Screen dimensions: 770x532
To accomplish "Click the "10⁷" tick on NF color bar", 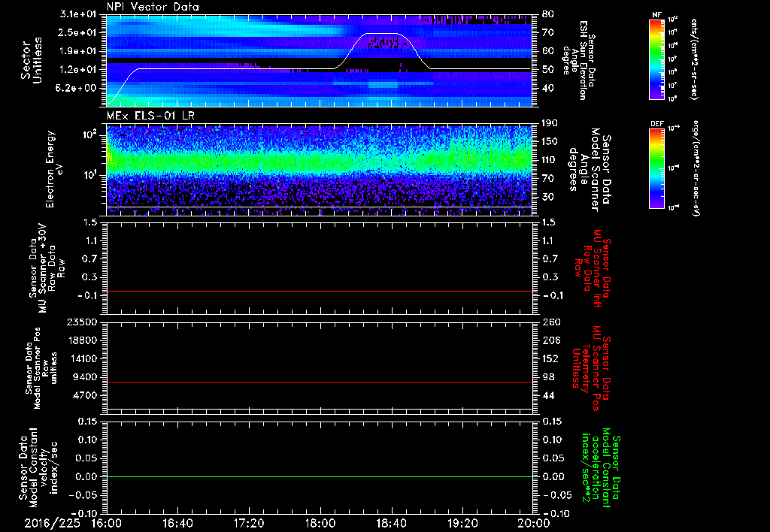I will pyautogui.click(x=673, y=86).
